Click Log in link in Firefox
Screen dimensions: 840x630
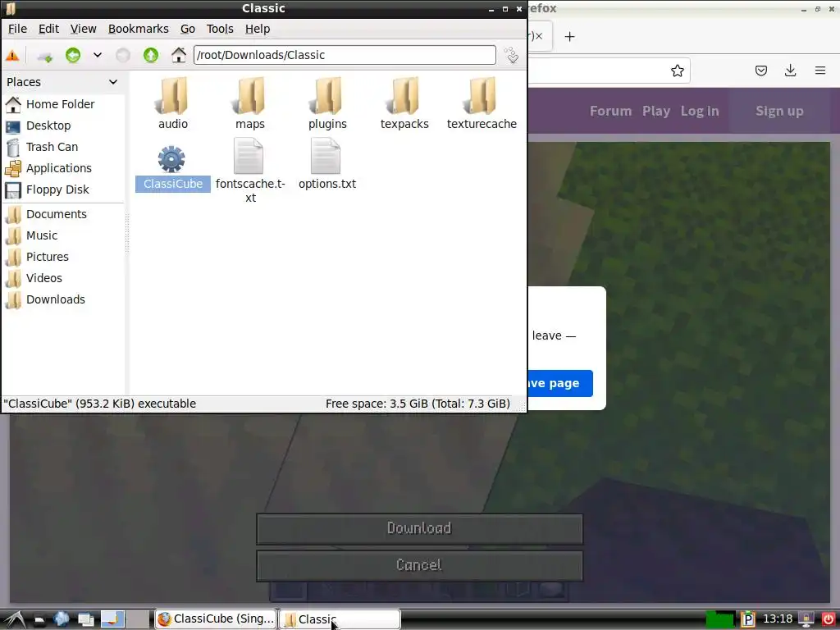click(x=700, y=112)
